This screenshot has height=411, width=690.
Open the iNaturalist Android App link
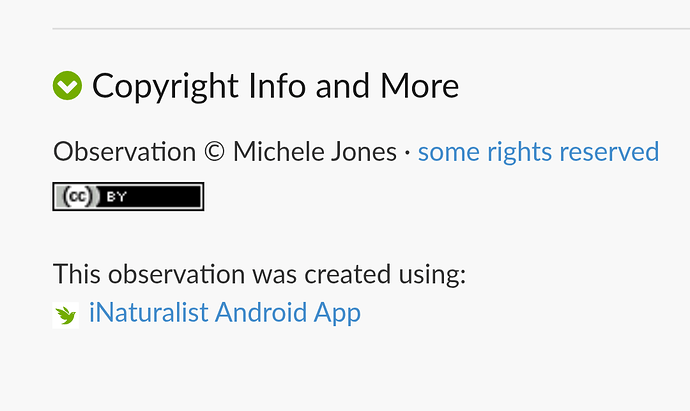[x=224, y=313]
